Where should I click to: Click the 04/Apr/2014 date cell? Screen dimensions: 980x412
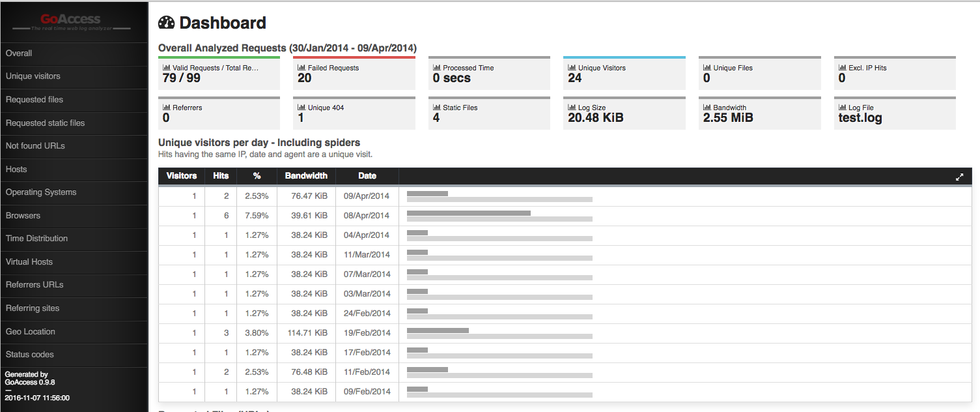pos(367,235)
